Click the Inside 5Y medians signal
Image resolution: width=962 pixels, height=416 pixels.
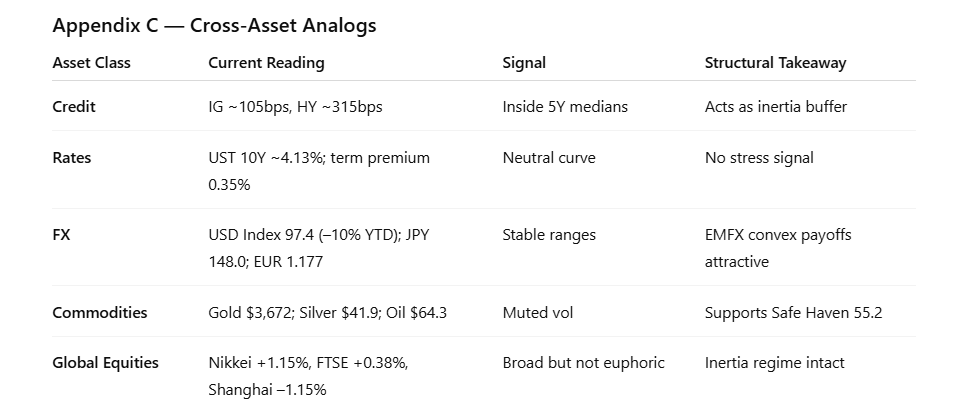tap(565, 106)
